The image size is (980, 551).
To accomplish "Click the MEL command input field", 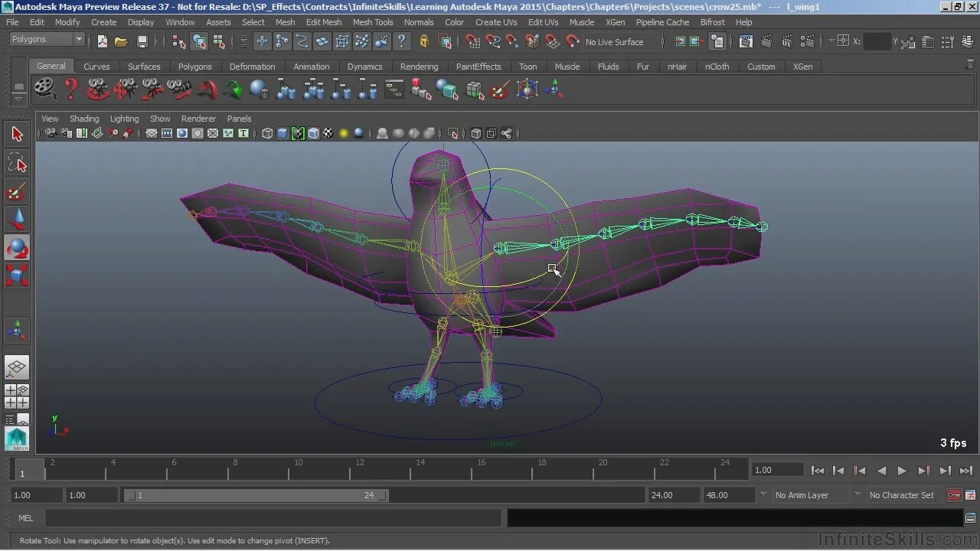I will pyautogui.click(x=273, y=518).
